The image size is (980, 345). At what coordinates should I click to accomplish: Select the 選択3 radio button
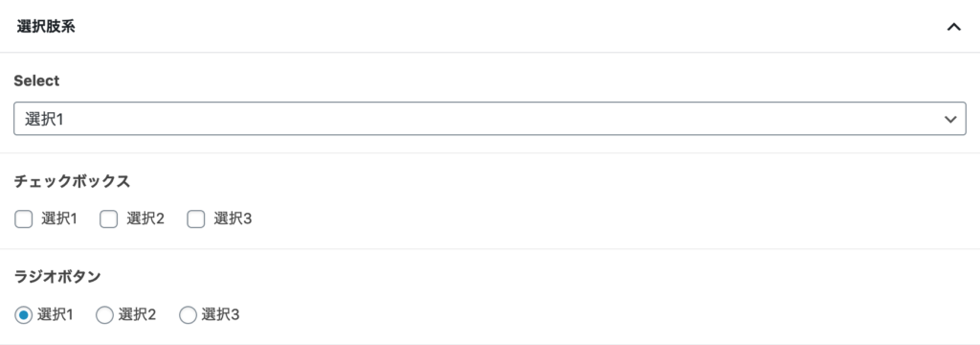coord(188,315)
